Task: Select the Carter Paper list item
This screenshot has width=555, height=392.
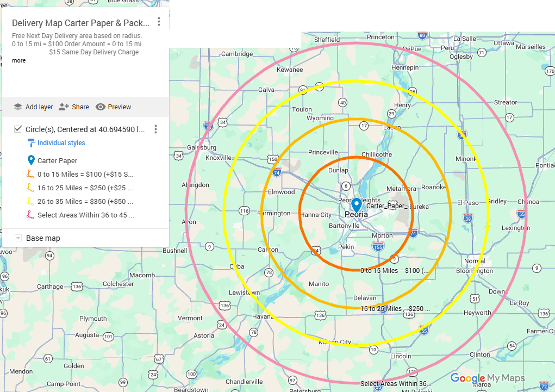Action: (57, 160)
